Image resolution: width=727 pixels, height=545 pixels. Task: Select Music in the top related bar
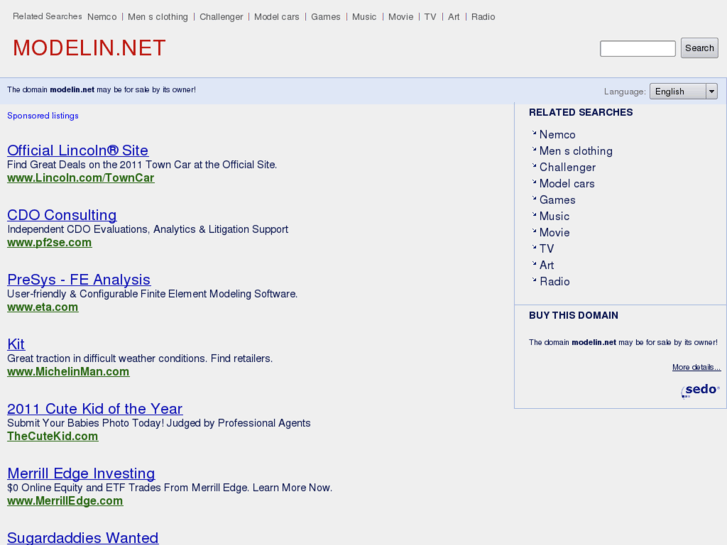364,17
